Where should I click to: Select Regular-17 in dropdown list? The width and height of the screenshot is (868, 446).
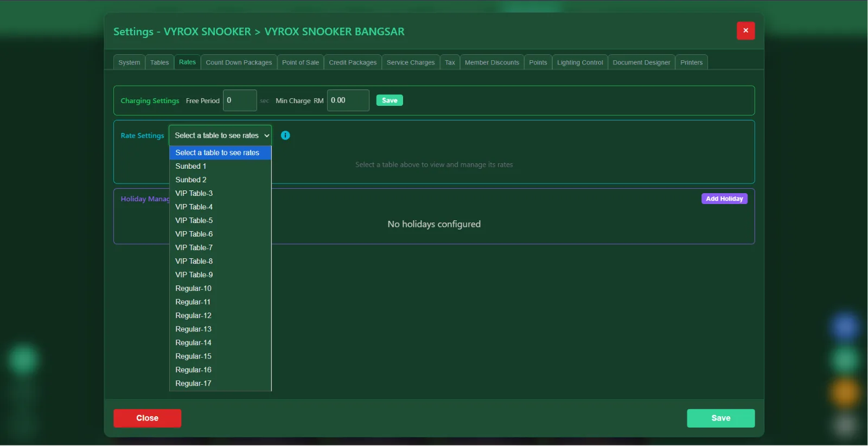click(220, 384)
